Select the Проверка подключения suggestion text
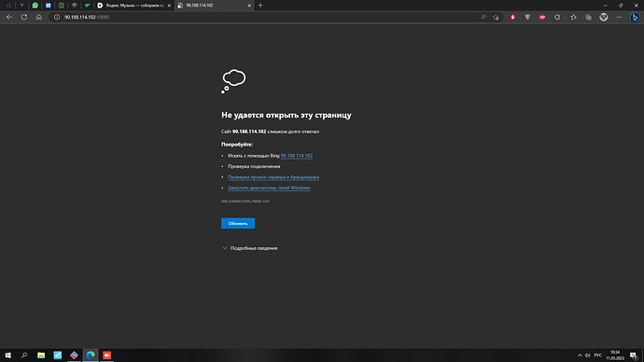The height and width of the screenshot is (362, 644). pyautogui.click(x=254, y=166)
